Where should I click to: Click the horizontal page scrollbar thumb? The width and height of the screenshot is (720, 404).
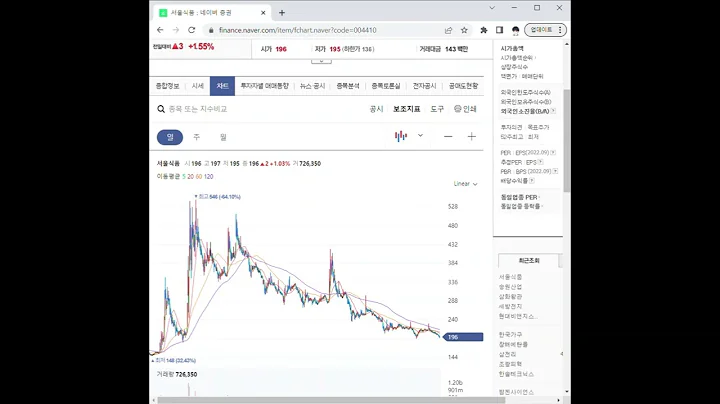tap(331, 400)
